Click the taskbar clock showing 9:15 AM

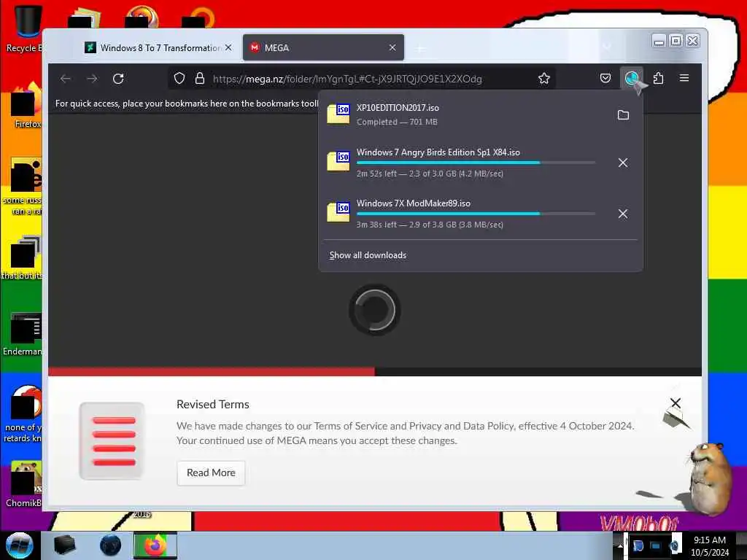[x=710, y=545]
